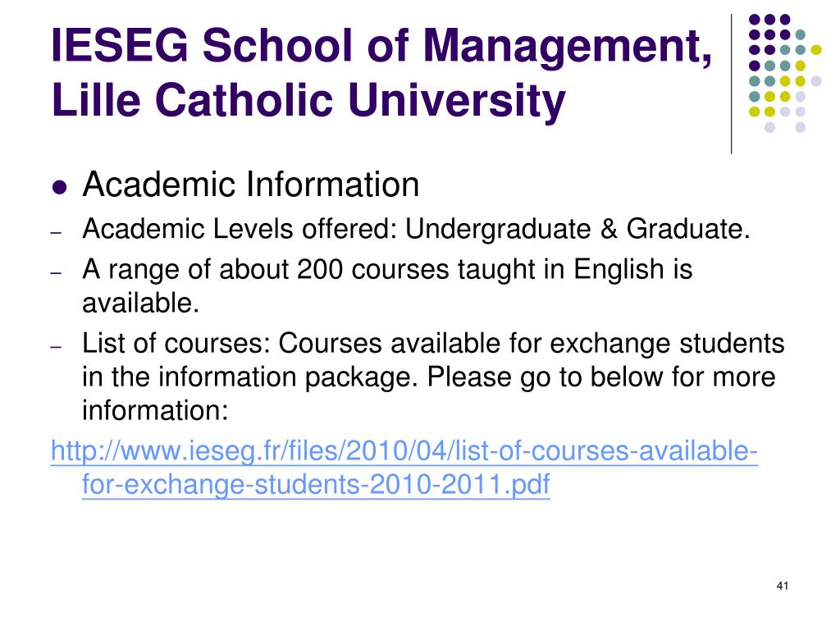Image resolution: width=840 pixels, height=630 pixels.
Task: Click the Lille Catholic University title line
Action: tap(308, 102)
